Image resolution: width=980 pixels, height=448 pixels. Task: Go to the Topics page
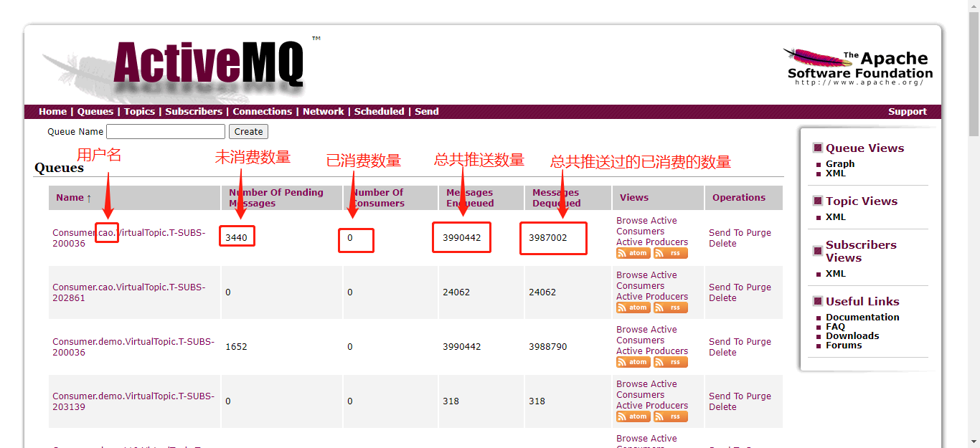[139, 112]
